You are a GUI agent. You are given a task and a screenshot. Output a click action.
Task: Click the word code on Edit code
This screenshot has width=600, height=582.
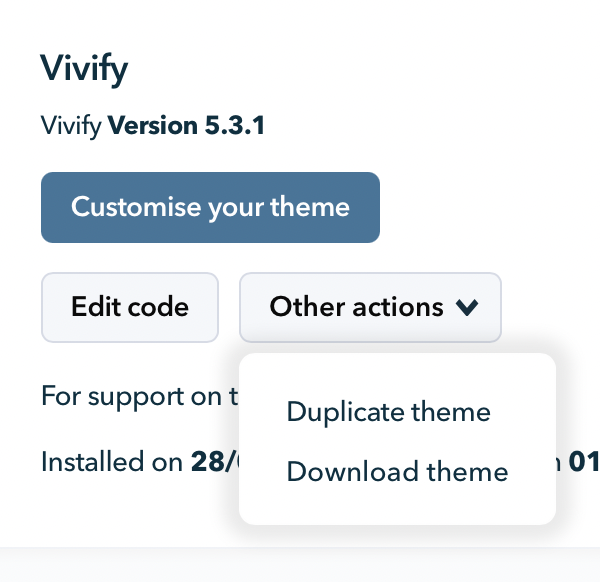click(158, 307)
